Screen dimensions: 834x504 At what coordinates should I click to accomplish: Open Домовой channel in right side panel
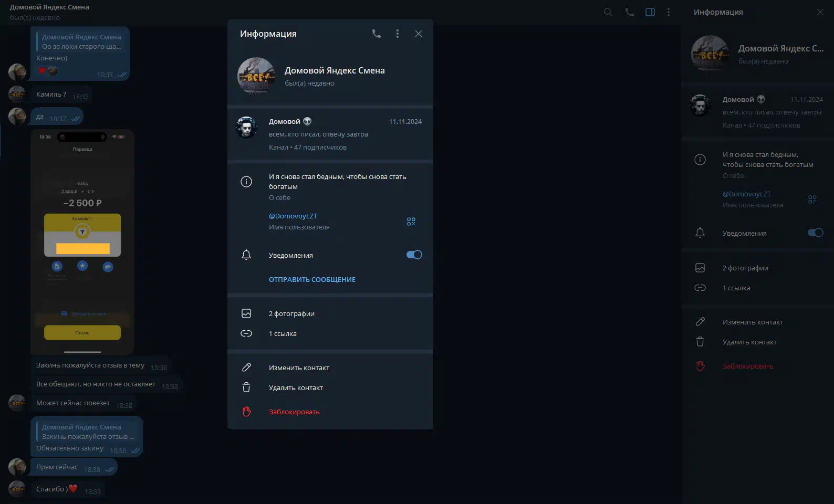(x=758, y=112)
